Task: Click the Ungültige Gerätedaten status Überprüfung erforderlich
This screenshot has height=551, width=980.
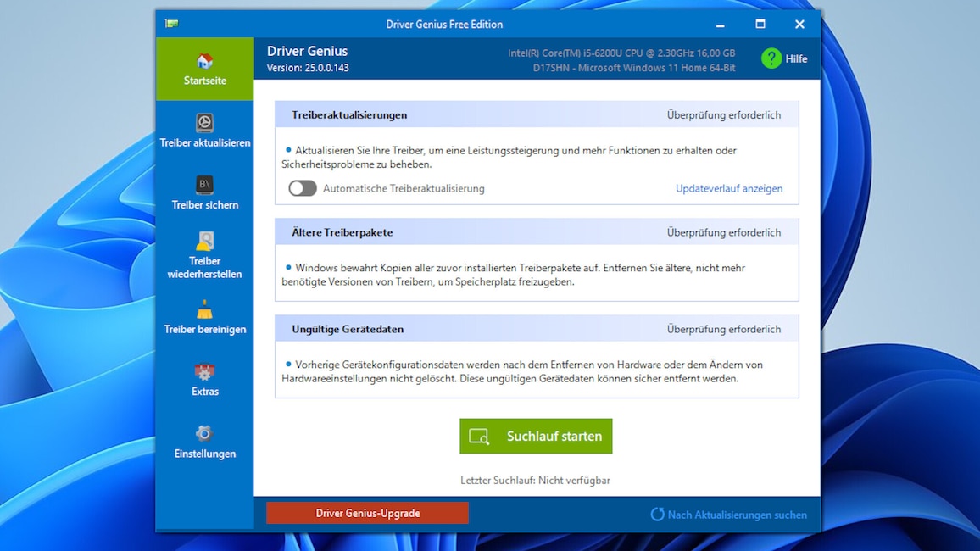Action: pos(724,329)
